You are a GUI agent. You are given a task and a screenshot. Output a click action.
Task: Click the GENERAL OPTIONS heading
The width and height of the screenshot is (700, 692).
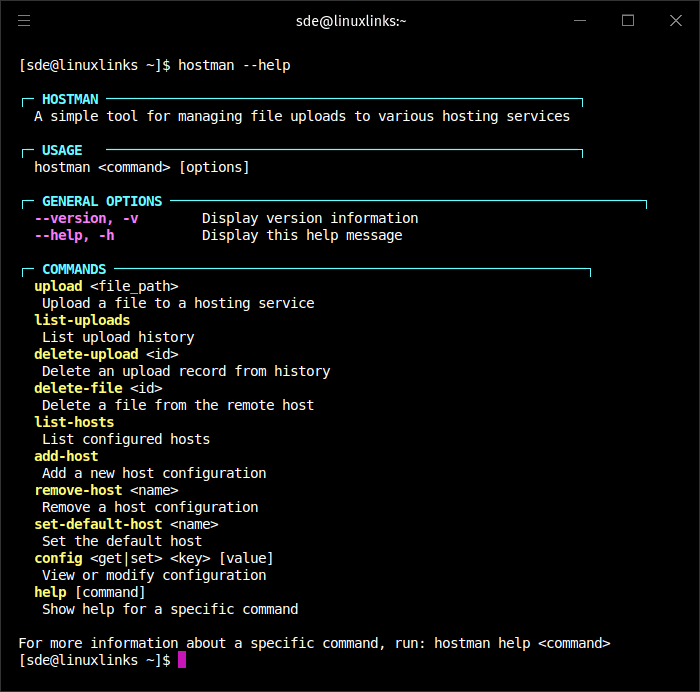pos(102,201)
